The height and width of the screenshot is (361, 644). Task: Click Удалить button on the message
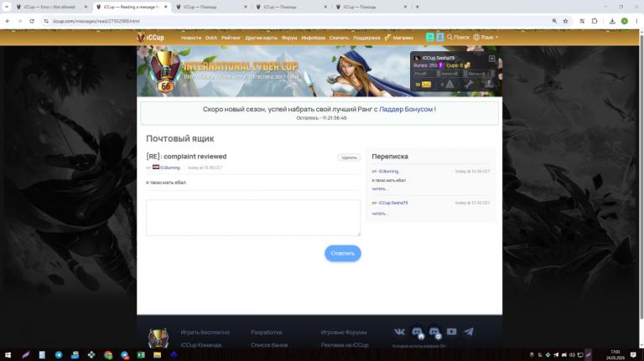coord(349,157)
